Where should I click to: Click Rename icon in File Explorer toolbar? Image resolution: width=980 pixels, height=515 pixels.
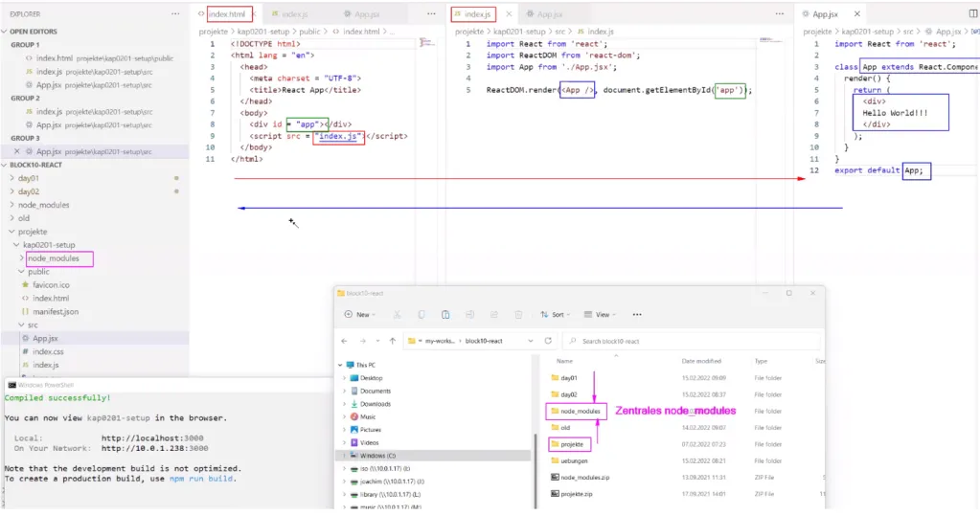(470, 315)
